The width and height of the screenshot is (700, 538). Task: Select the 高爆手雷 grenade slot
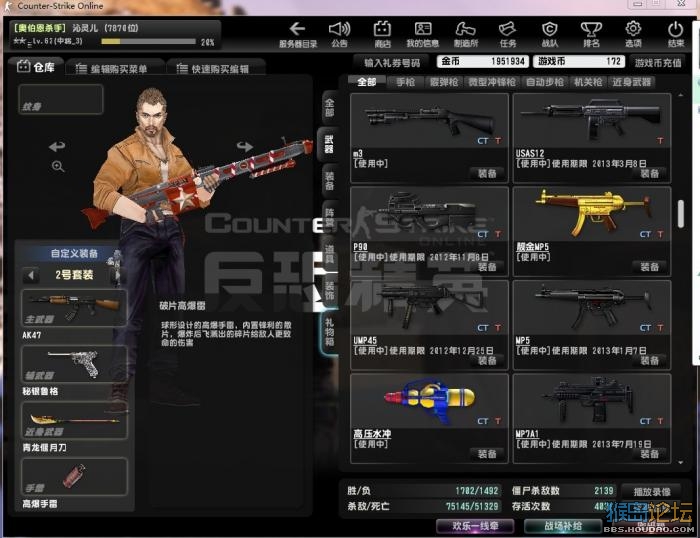[x=74, y=476]
